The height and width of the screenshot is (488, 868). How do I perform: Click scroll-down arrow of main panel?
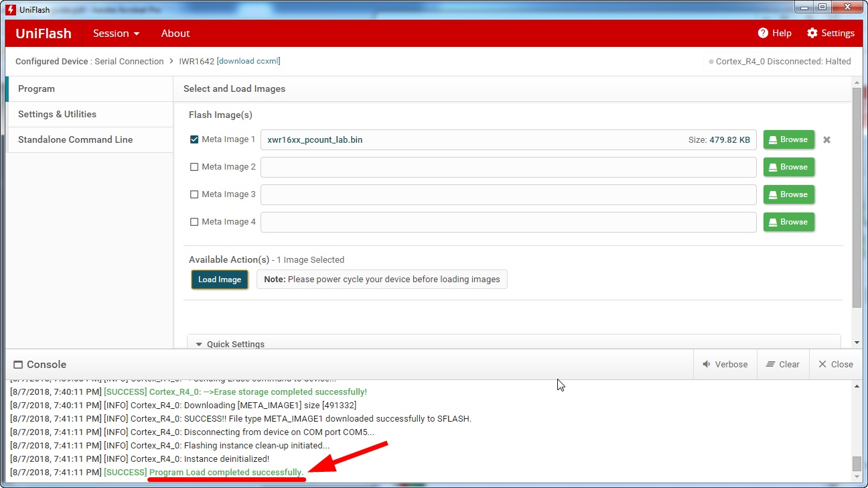tap(857, 343)
